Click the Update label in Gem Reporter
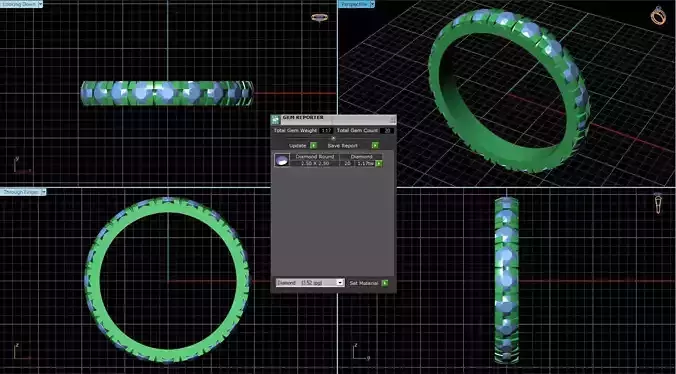Viewport: 676px width, 374px height. pyautogui.click(x=297, y=146)
